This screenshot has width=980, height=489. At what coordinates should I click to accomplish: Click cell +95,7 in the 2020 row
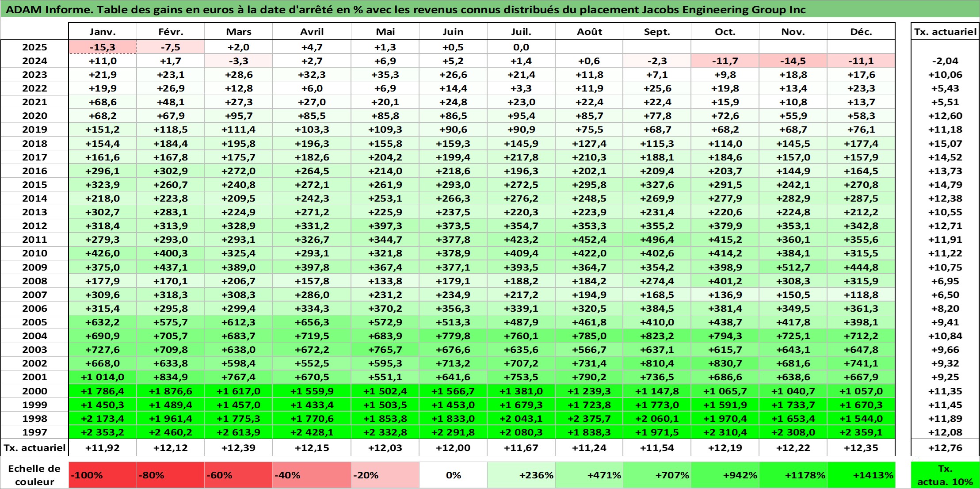coord(238,115)
